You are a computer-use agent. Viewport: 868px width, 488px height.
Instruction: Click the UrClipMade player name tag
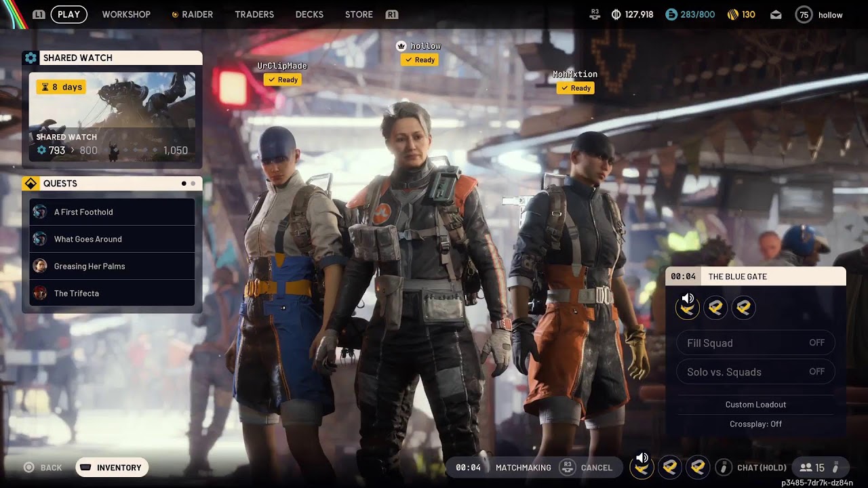click(282, 66)
